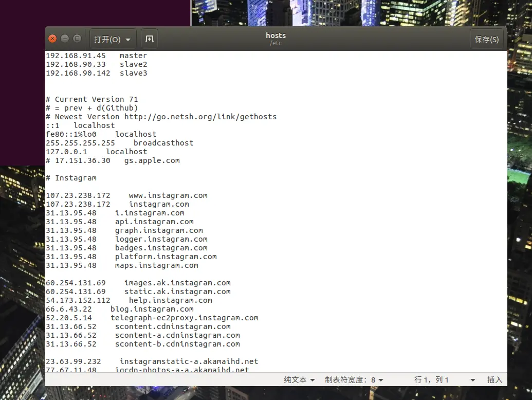Image resolution: width=532 pixels, height=400 pixels.
Task: Click the # Instagram comment line
Action: point(71,178)
